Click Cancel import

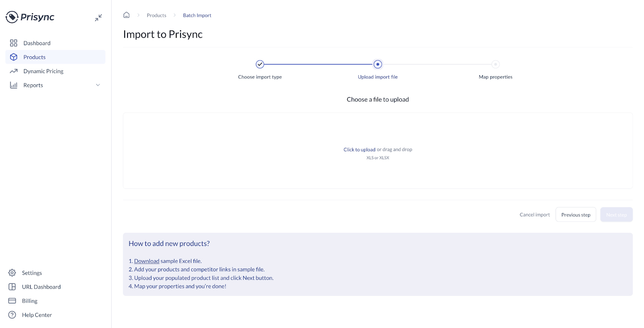(x=535, y=215)
